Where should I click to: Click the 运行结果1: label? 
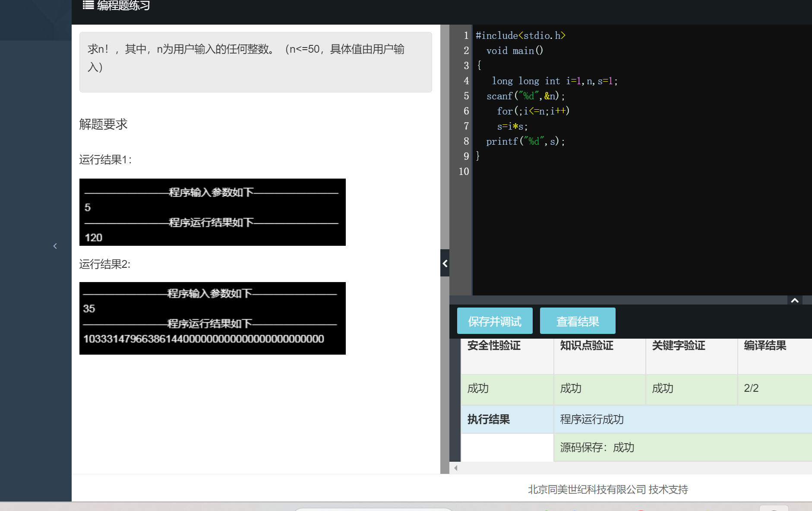105,160
